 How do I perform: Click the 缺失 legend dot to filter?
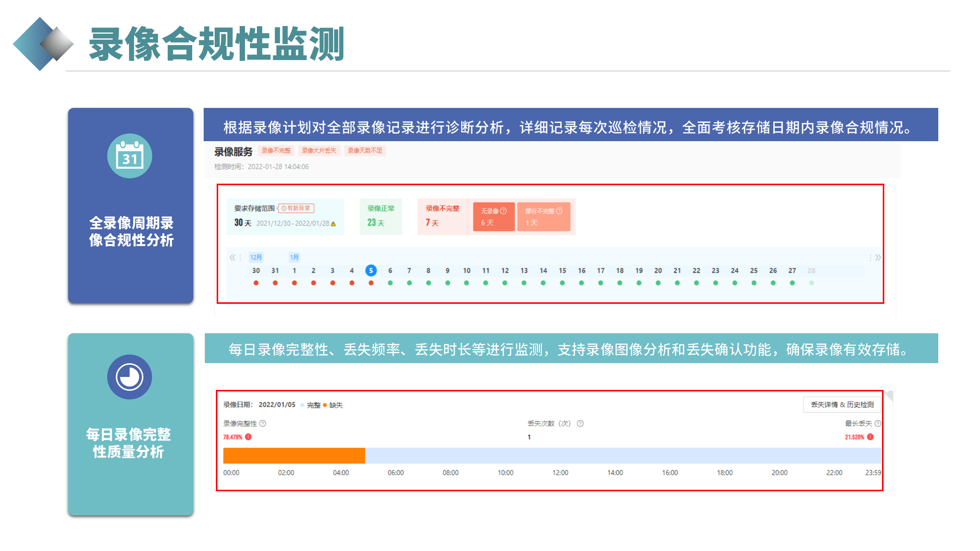(325, 405)
